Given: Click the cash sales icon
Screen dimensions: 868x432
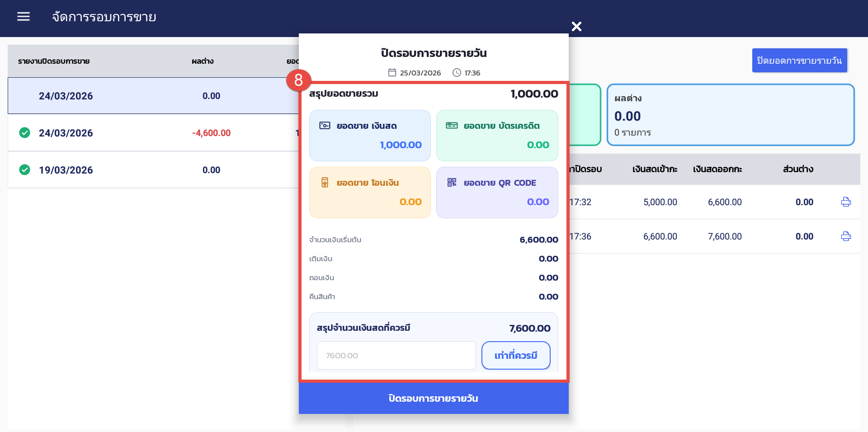Looking at the screenshot, I should (325, 126).
